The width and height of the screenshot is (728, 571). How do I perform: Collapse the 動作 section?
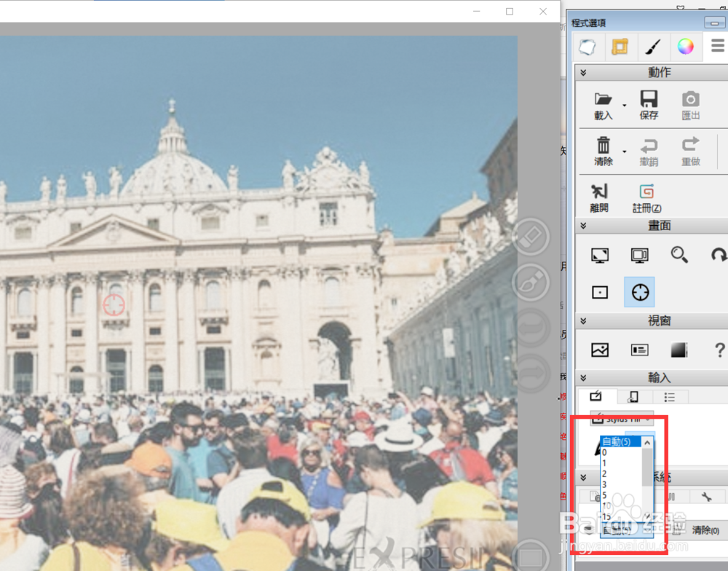(584, 73)
